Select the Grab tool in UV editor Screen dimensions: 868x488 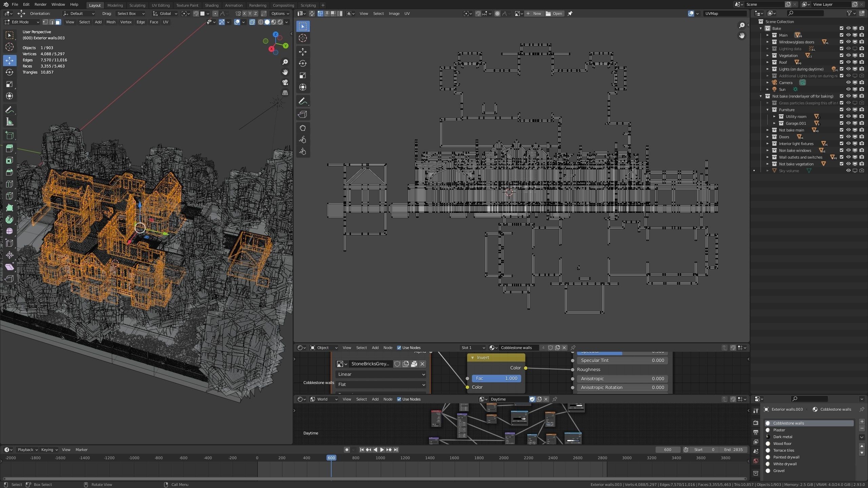point(303,128)
